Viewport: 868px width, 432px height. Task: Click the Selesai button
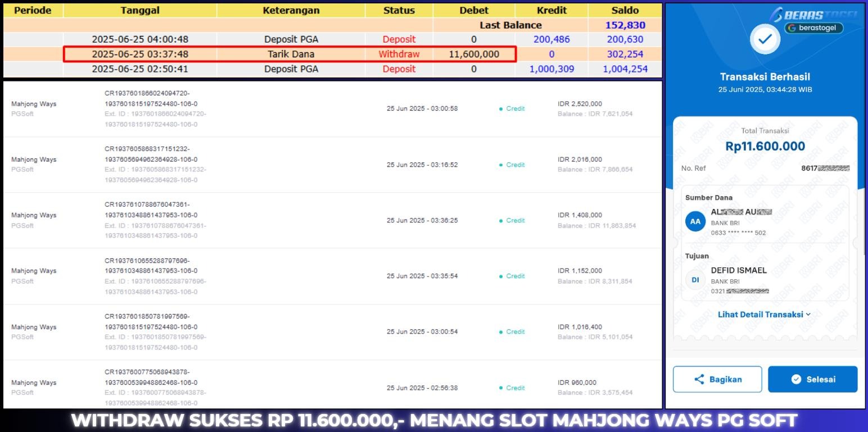point(813,379)
